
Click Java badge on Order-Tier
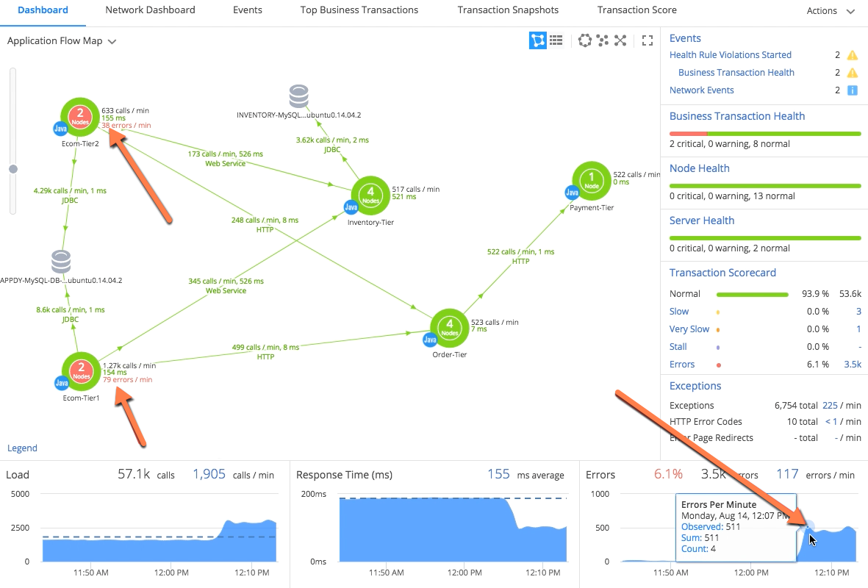pyautogui.click(x=429, y=340)
